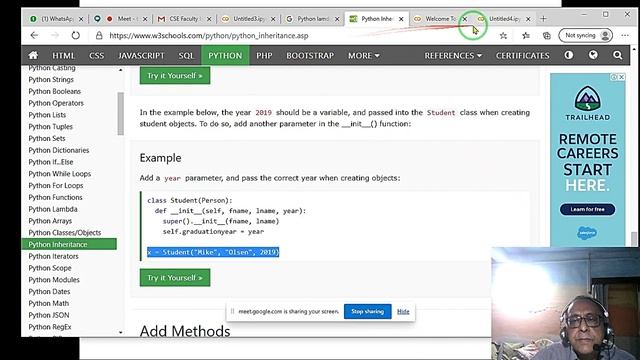
Task: Click Learn for free in Trailhead ad
Action: (587, 209)
